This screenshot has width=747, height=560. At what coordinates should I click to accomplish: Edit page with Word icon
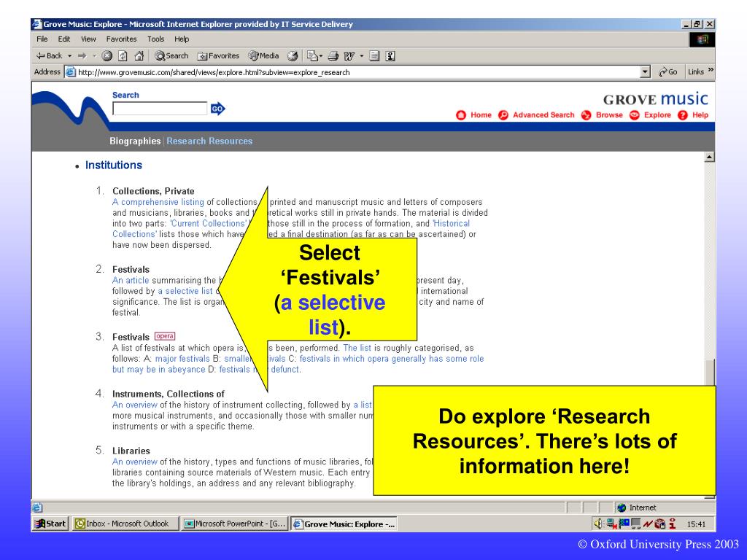click(x=349, y=56)
